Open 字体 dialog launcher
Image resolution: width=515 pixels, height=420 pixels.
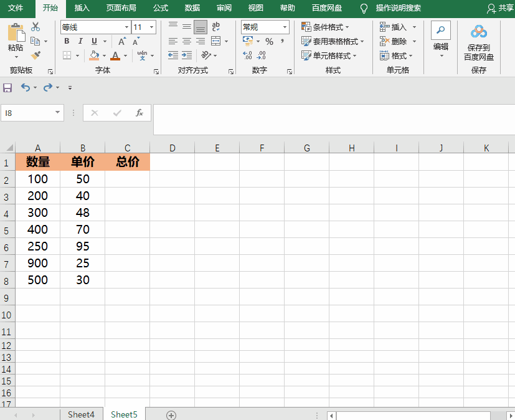156,71
